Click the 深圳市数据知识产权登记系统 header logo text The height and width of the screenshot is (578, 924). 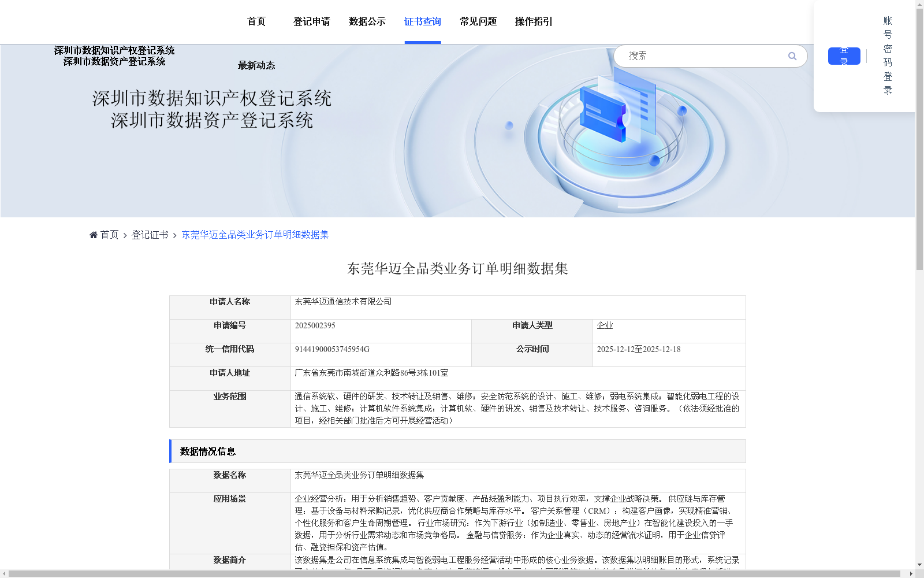pos(114,50)
